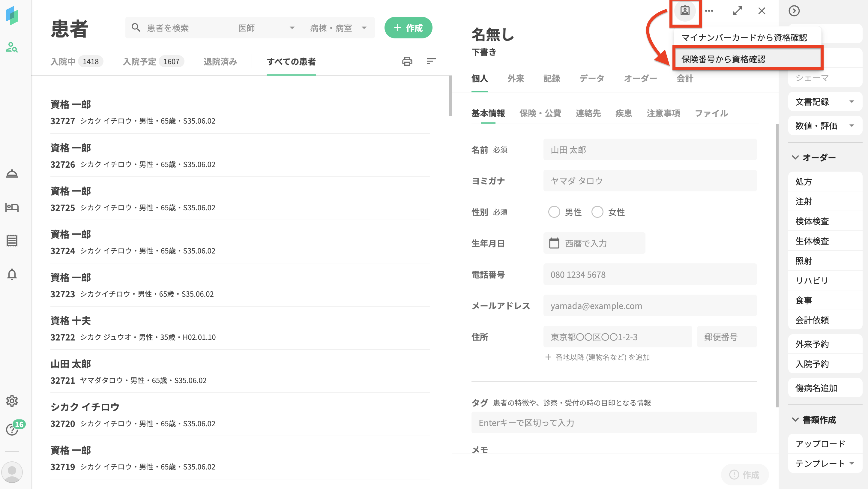Open the bed/ward icon in sidebar
Image resolution: width=868 pixels, height=489 pixels.
[x=12, y=207]
